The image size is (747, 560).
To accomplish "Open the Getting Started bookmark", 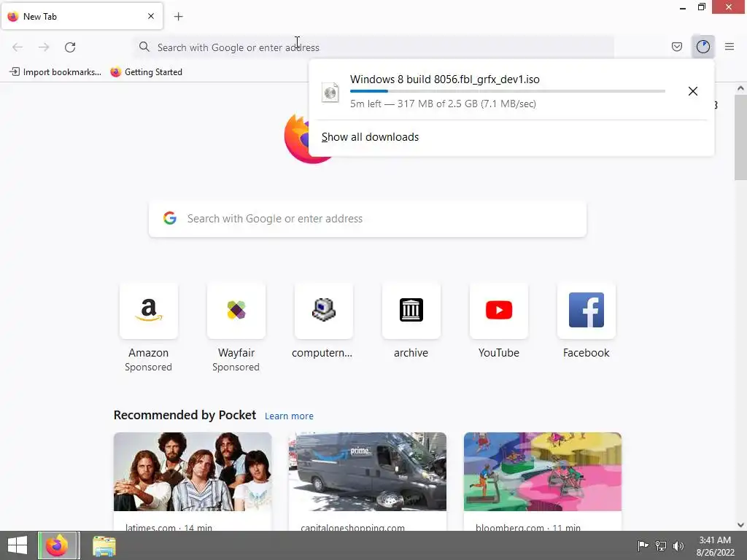I will 146,72.
